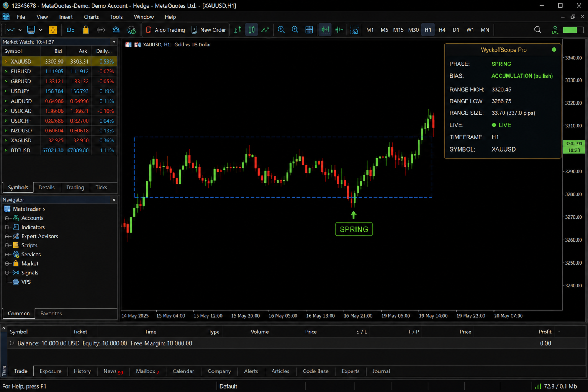Expand the Scripts tree node
Image resolution: width=588 pixels, height=392 pixels.
[x=7, y=245]
